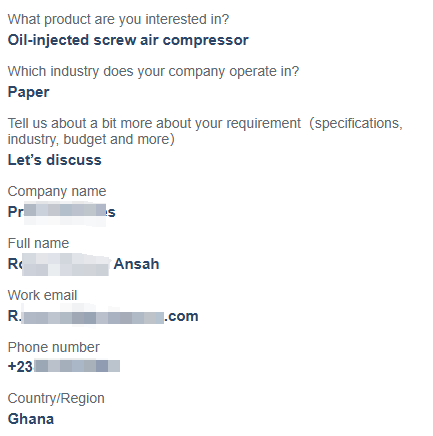433x436 pixels.
Task: Select the 'Ghana' country value
Action: point(31,419)
